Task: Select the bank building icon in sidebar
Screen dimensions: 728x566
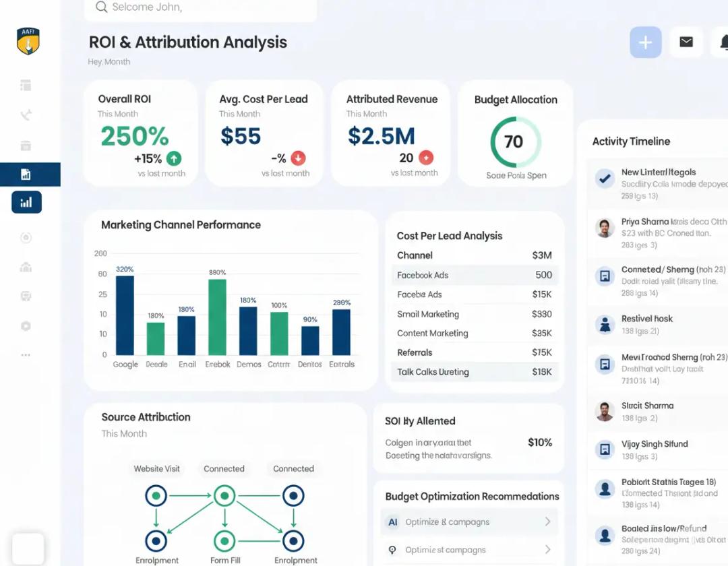Action: [26, 267]
